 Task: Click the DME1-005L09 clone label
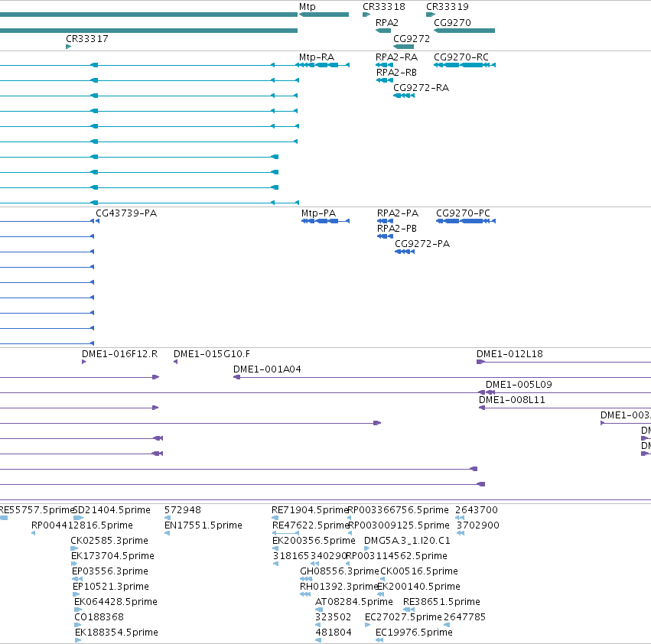(x=519, y=385)
